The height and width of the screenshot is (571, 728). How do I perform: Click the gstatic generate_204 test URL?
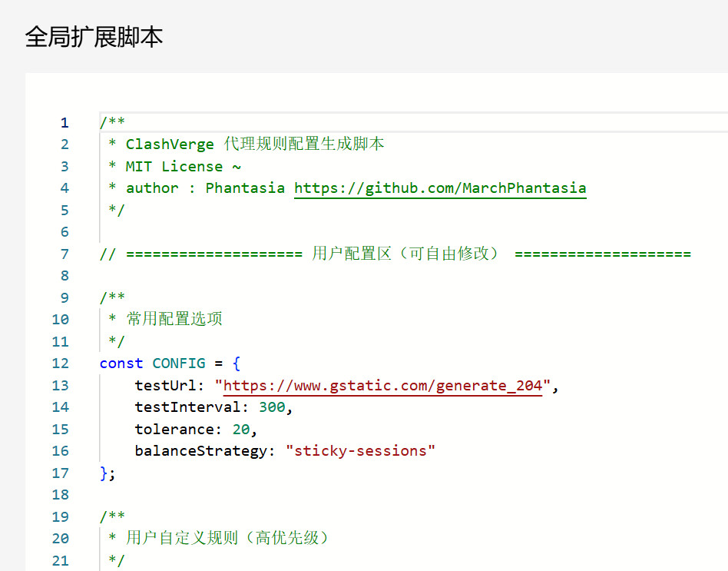pos(382,386)
